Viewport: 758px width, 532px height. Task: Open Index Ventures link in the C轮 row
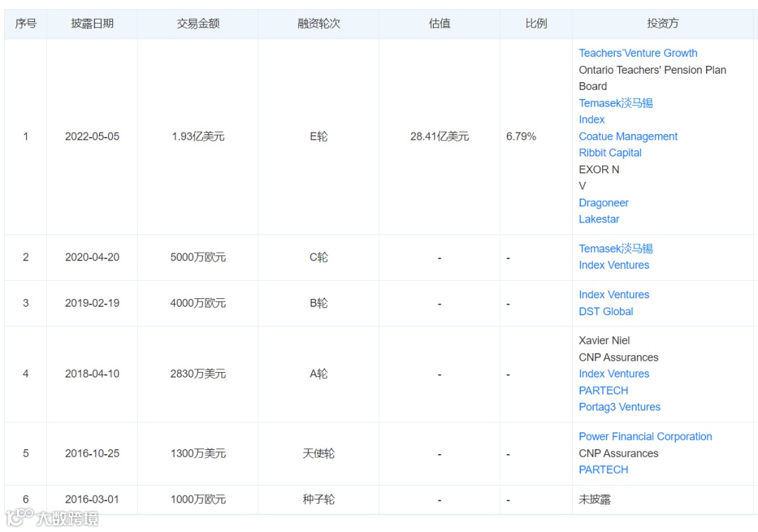(x=614, y=265)
